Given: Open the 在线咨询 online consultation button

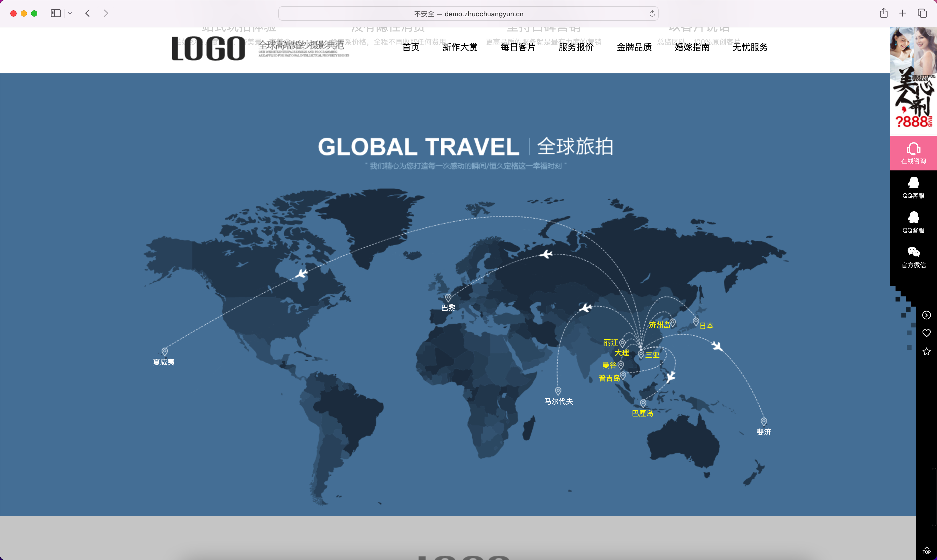Looking at the screenshot, I should [913, 153].
